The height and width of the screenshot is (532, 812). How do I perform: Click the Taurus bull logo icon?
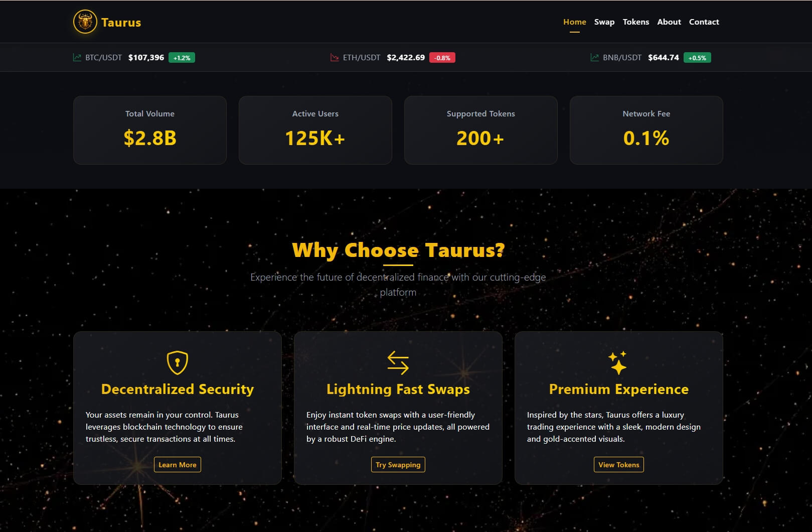85,22
